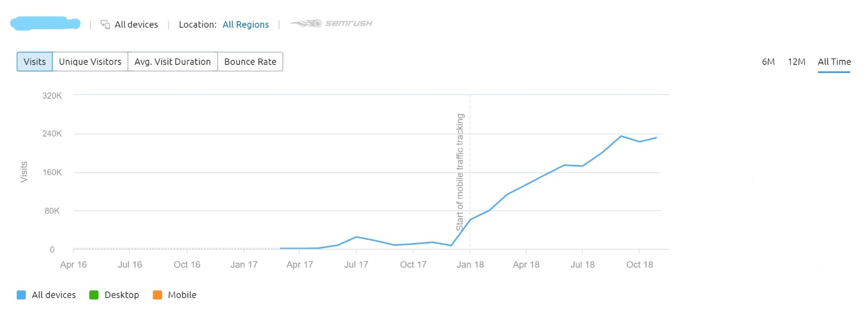The image size is (868, 320).
Task: Open the Bounce Rate tab
Action: click(x=250, y=62)
